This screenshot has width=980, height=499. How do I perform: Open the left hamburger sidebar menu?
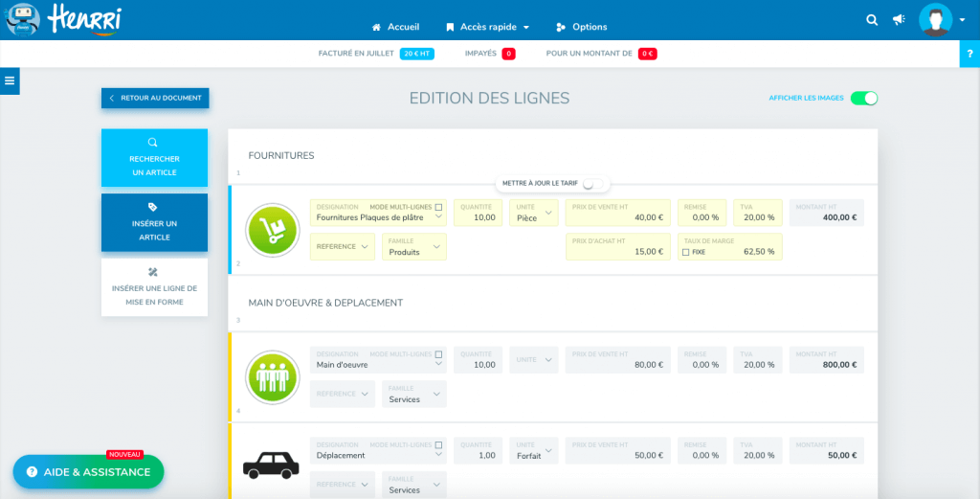coord(10,80)
